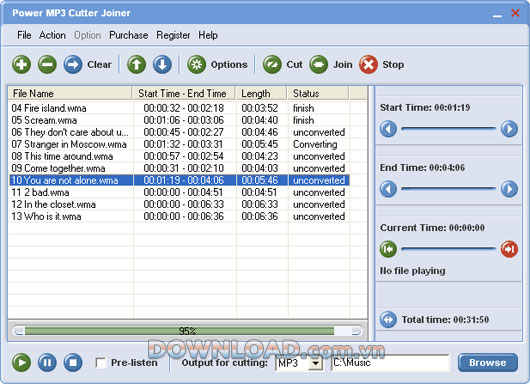
Task: Expand the MP3 output format dropdown
Action: tap(316, 363)
